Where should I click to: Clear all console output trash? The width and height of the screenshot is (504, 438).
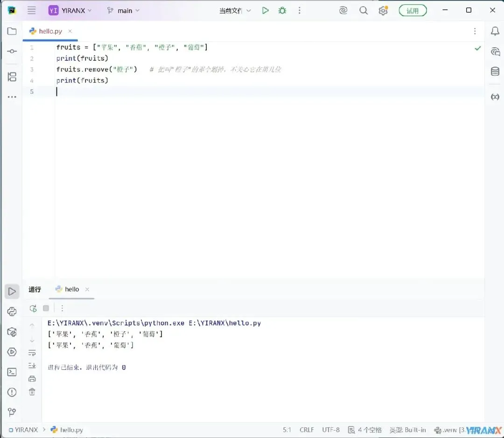tap(32, 392)
